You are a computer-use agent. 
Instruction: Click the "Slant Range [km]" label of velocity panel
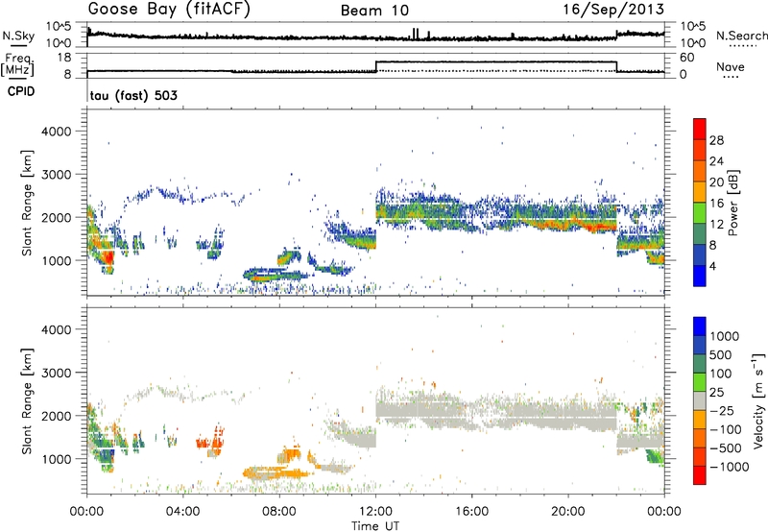tap(27, 401)
